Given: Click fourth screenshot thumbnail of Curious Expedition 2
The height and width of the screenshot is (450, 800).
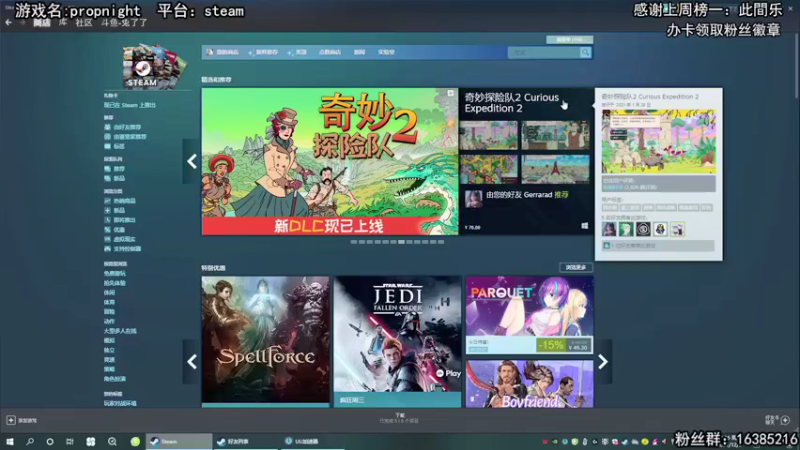Looking at the screenshot, I should click(x=555, y=169).
